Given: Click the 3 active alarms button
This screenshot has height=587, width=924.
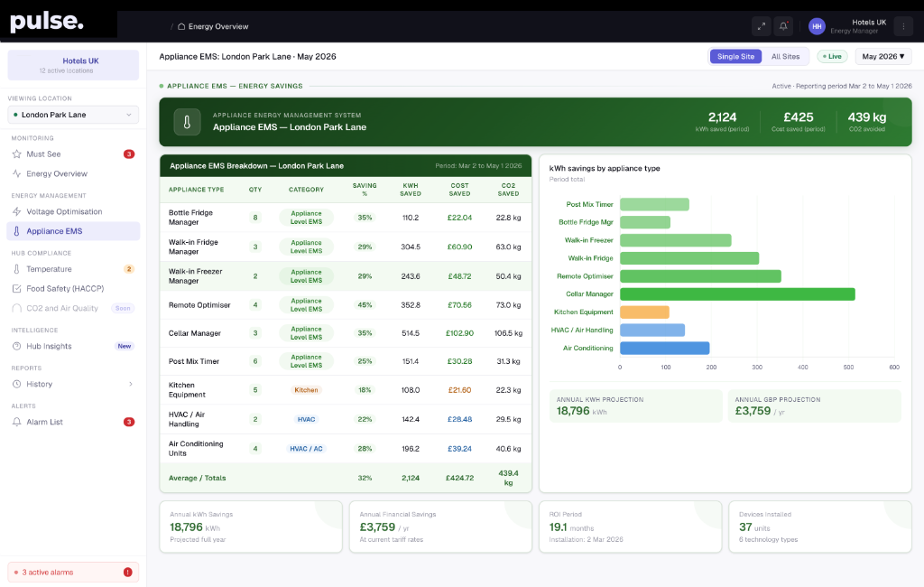Looking at the screenshot, I should [73, 573].
